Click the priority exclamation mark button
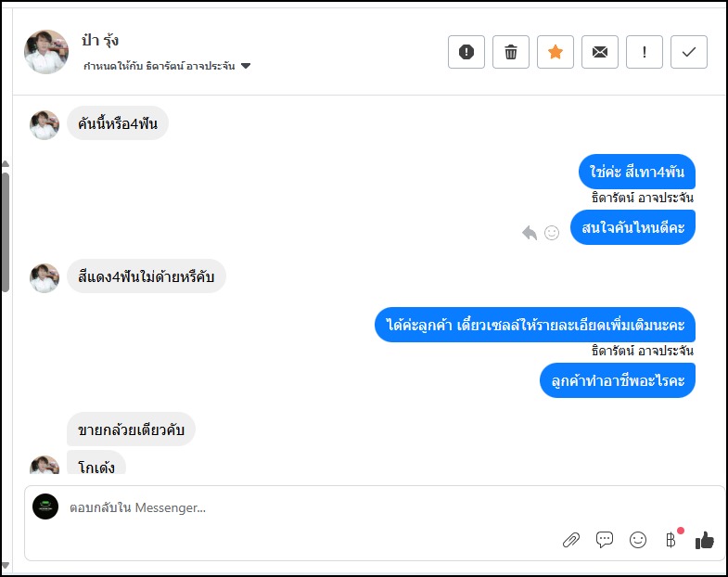This screenshot has height=577, width=728. point(645,52)
